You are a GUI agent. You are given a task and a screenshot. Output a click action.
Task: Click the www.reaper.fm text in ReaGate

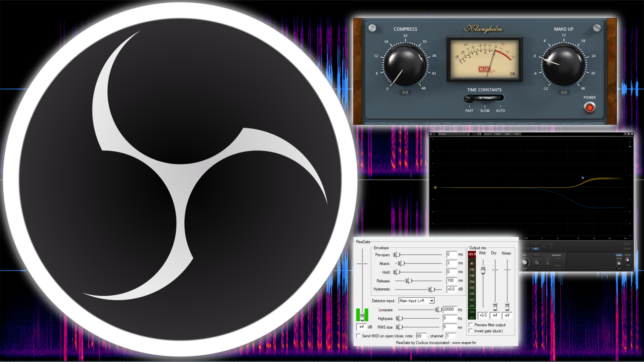[x=464, y=343]
